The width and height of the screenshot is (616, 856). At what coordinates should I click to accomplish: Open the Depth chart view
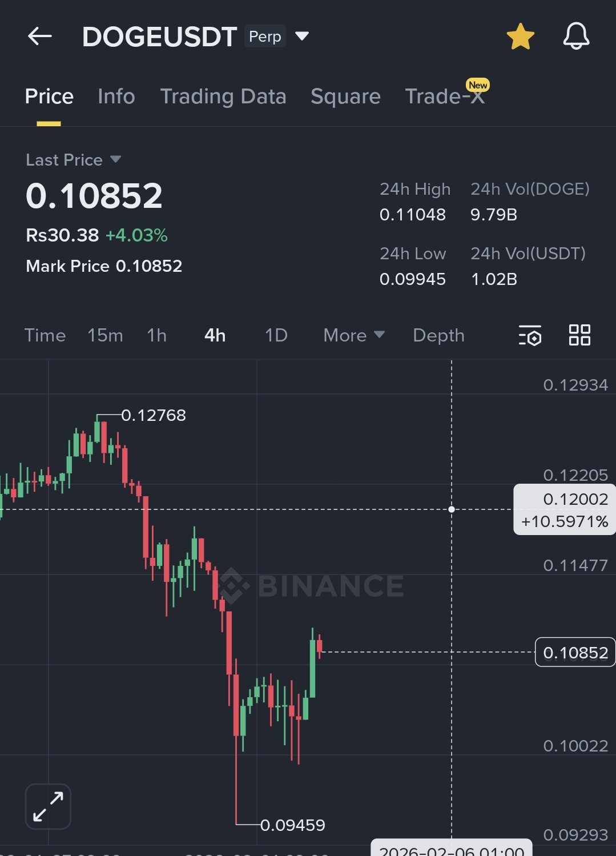point(438,335)
